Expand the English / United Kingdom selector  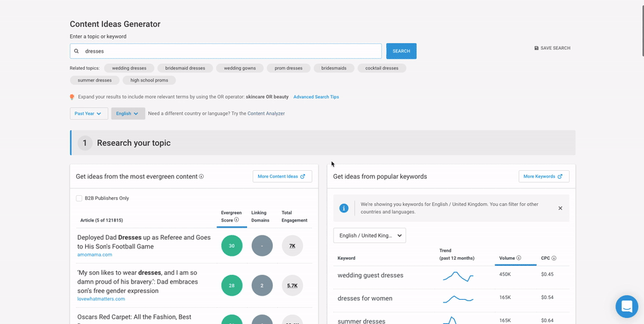[369, 236]
